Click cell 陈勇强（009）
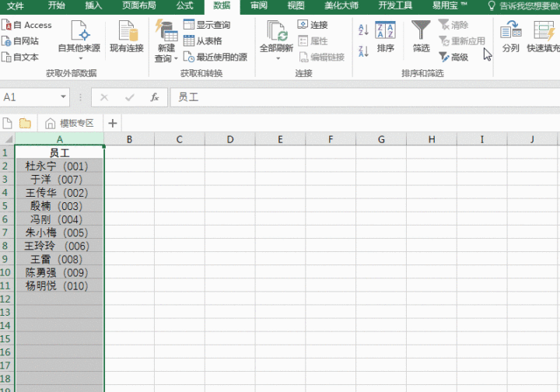Screen dimensions: 560x392 pyautogui.click(x=60, y=272)
